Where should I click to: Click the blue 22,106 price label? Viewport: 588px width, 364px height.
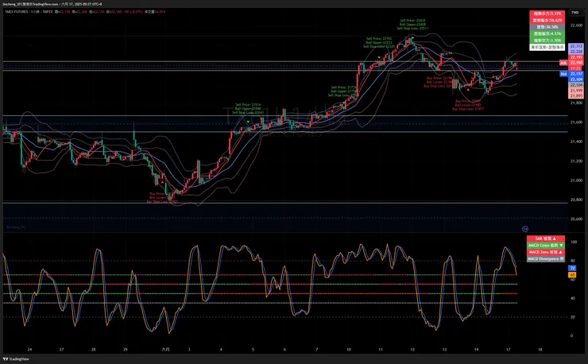pos(576,79)
